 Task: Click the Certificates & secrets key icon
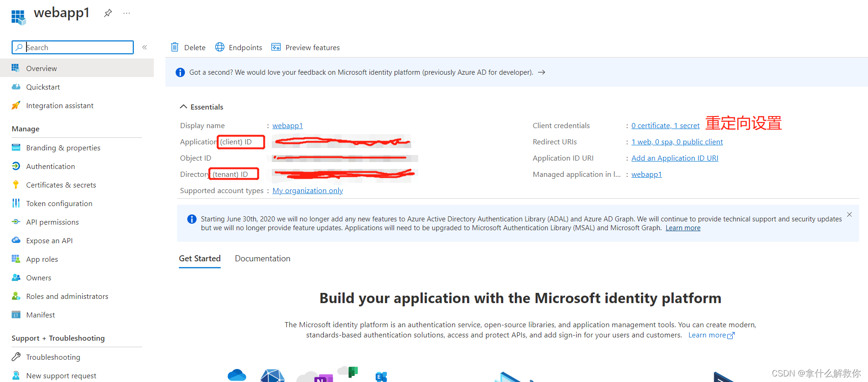[16, 185]
